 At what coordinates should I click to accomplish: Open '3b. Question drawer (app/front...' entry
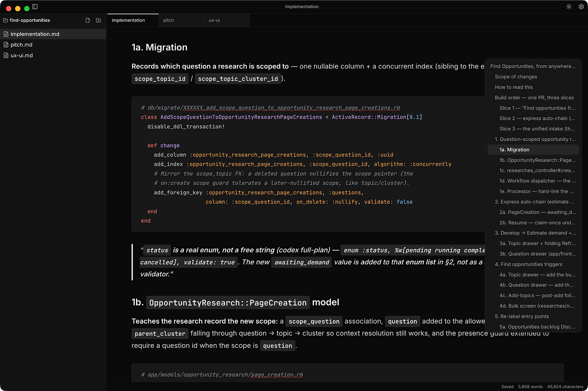[x=533, y=254]
